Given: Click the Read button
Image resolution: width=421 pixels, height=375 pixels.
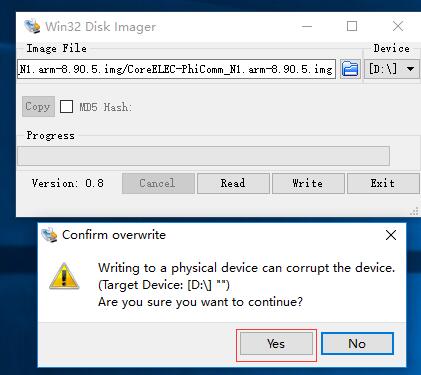Looking at the screenshot, I should [x=233, y=183].
